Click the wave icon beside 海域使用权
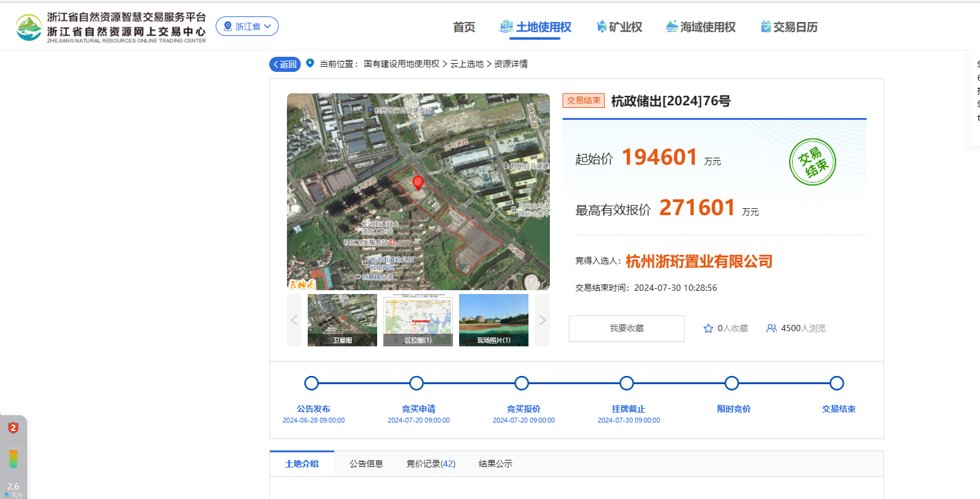 672,26
